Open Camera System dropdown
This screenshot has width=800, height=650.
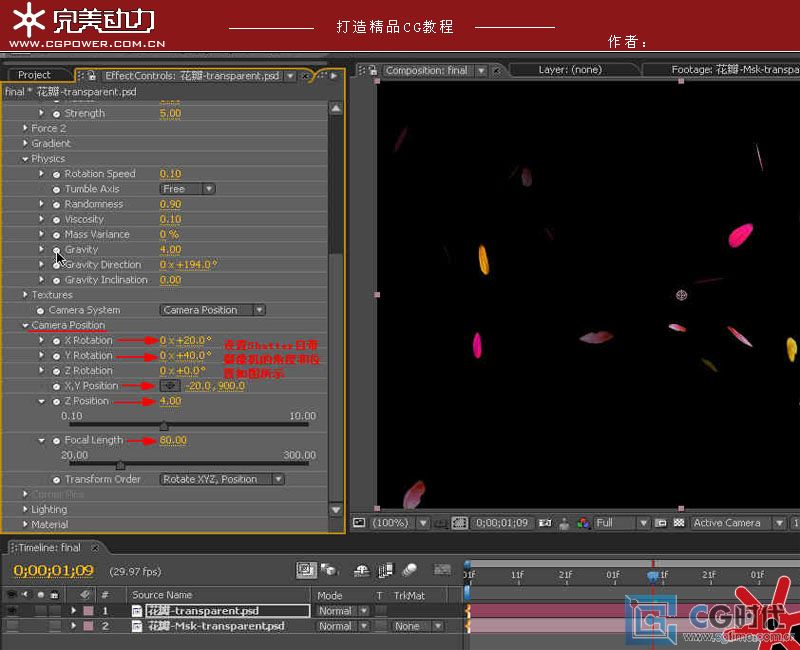[212, 310]
